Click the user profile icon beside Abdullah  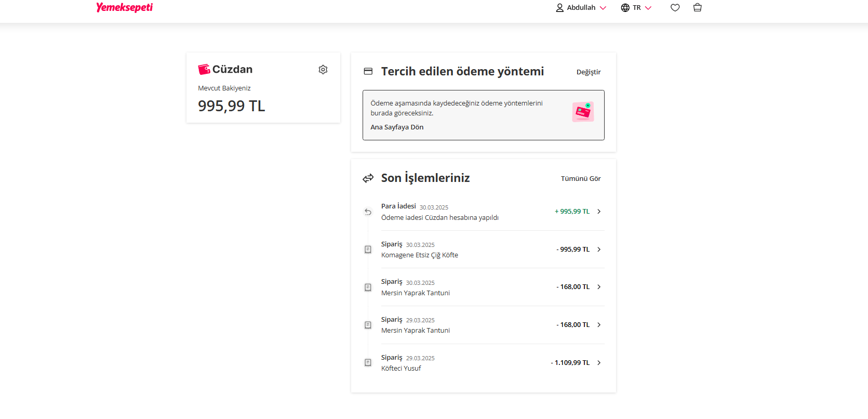pos(559,8)
